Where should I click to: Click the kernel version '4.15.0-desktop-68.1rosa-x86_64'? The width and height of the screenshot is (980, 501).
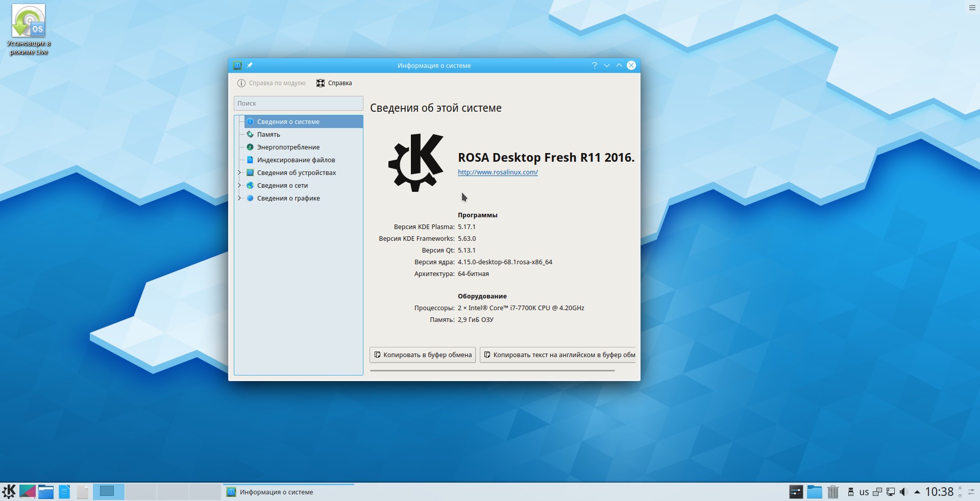click(x=505, y=262)
